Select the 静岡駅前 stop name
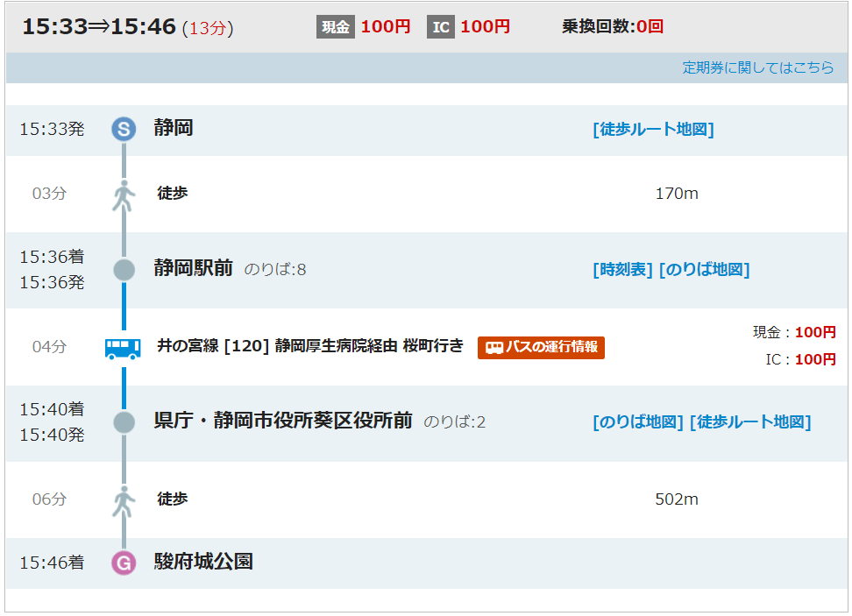Image resolution: width=852 pixels, height=616 pixels. (x=193, y=268)
